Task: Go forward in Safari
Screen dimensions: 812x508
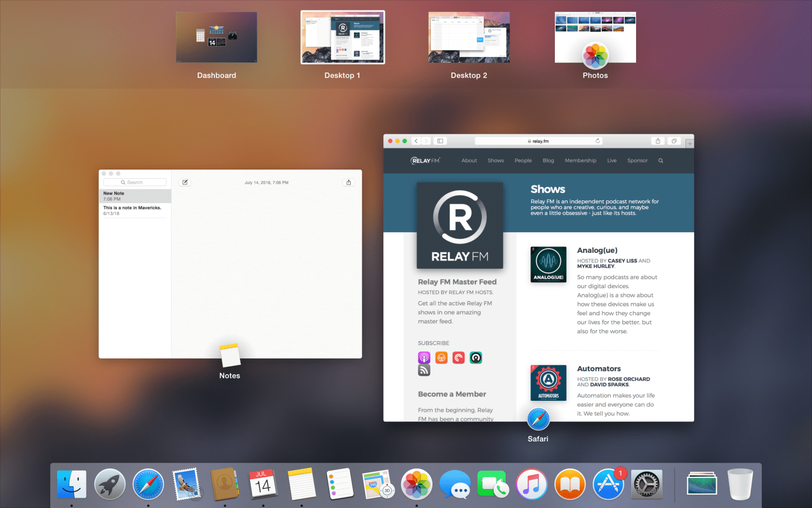Action: 426,141
